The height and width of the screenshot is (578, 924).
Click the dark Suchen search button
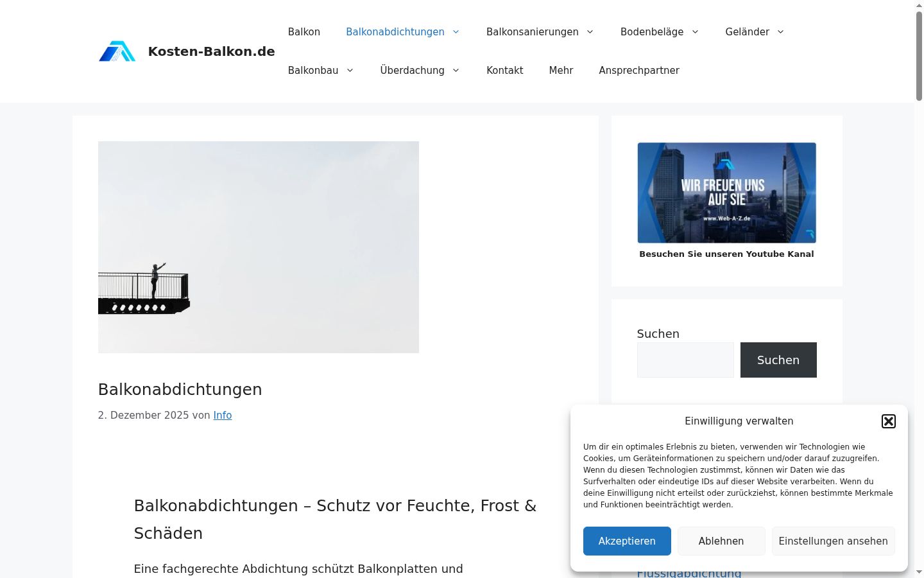tap(778, 360)
